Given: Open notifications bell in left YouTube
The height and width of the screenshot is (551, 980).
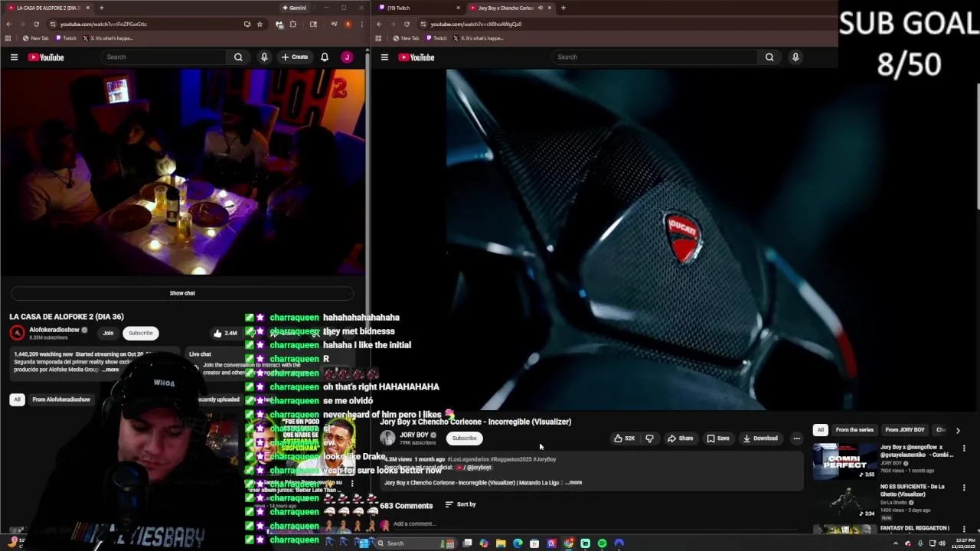Looking at the screenshot, I should tap(325, 57).
